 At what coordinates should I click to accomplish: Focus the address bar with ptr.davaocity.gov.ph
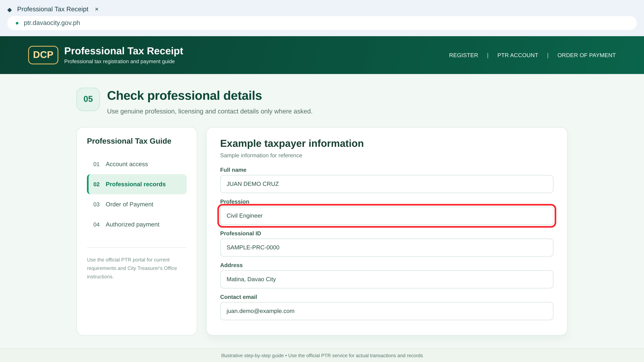pyautogui.click(x=322, y=23)
